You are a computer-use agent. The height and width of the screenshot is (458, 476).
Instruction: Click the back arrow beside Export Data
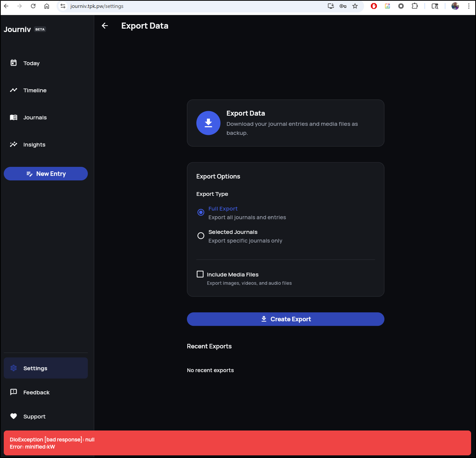[x=105, y=26]
